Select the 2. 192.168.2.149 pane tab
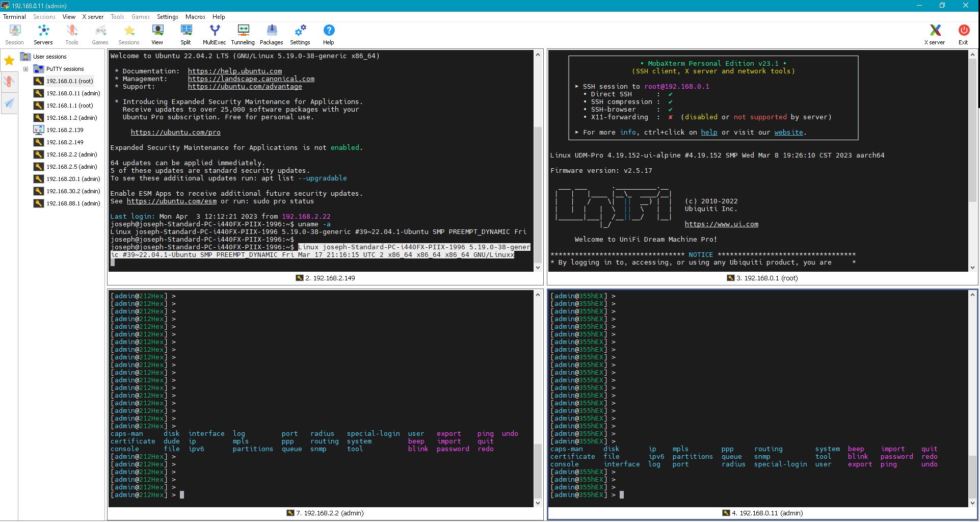980x522 pixels. (x=326, y=278)
